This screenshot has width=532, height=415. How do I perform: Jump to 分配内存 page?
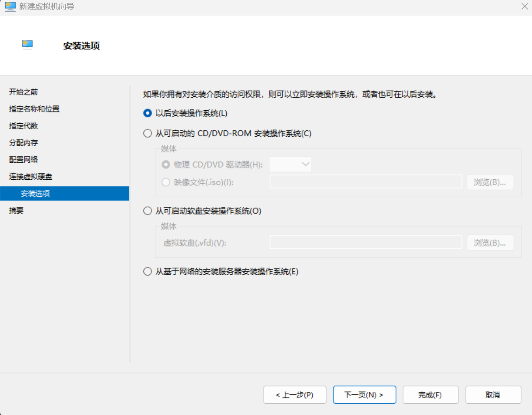coord(23,143)
